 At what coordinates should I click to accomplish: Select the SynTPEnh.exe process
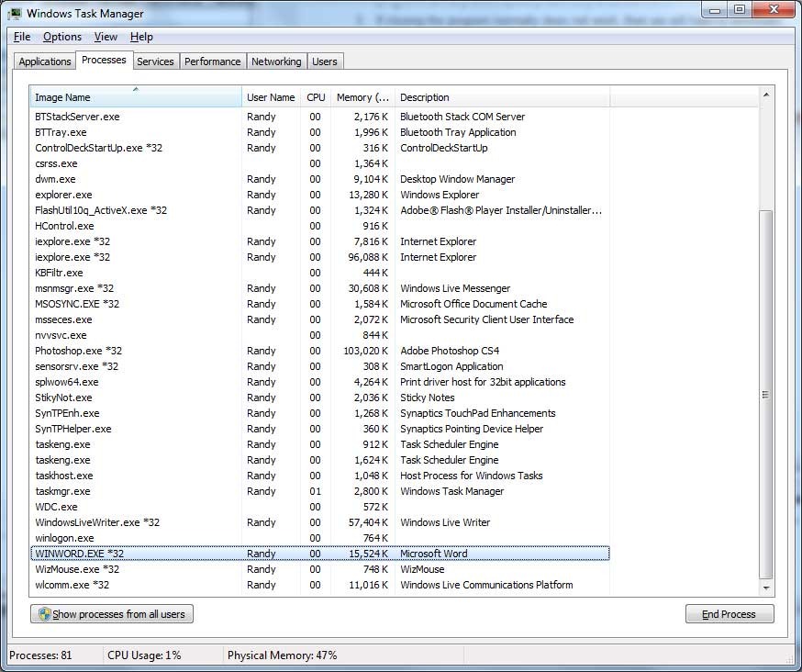click(319, 413)
